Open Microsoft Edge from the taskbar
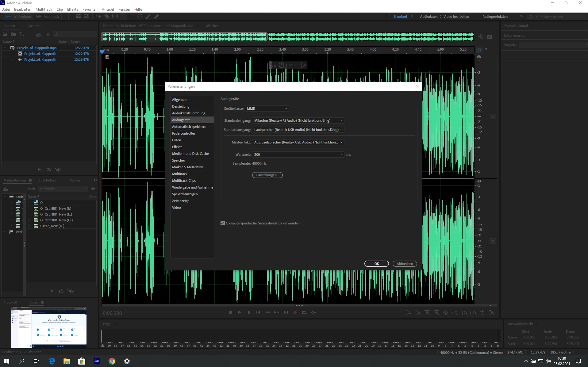The height and width of the screenshot is (367, 588). 52,361
